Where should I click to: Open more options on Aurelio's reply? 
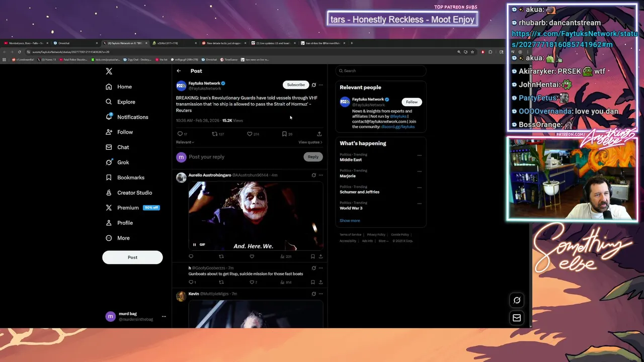pyautogui.click(x=320, y=175)
